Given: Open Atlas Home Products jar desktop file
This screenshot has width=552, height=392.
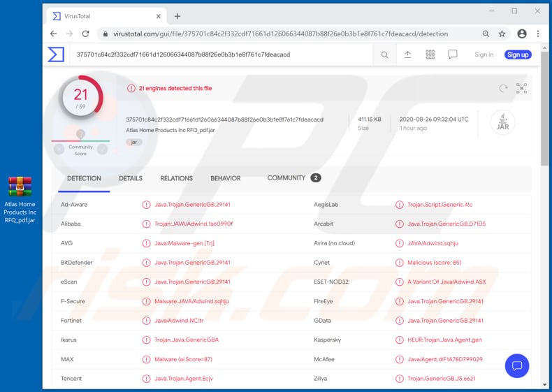Looking at the screenshot, I should pyautogui.click(x=20, y=200).
